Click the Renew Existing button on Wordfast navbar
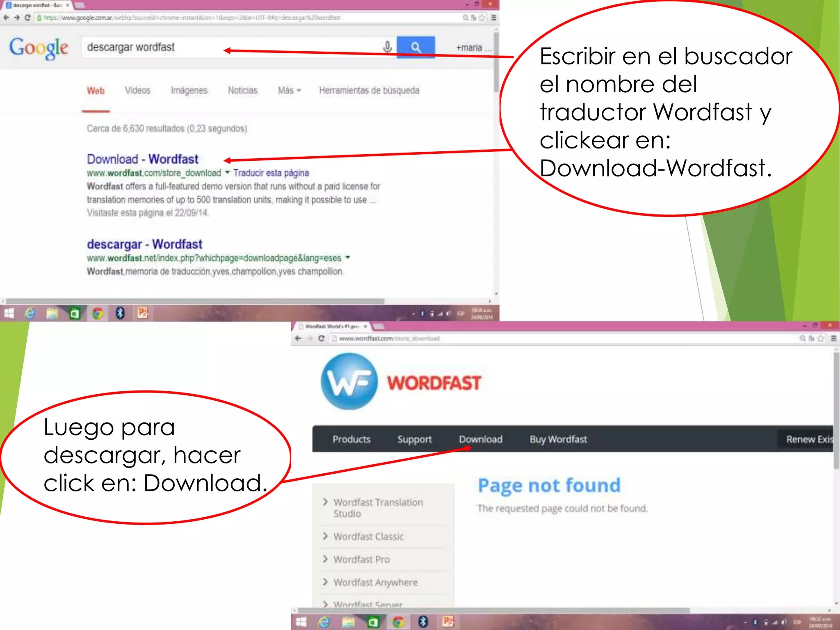The height and width of the screenshot is (630, 840). (809, 439)
